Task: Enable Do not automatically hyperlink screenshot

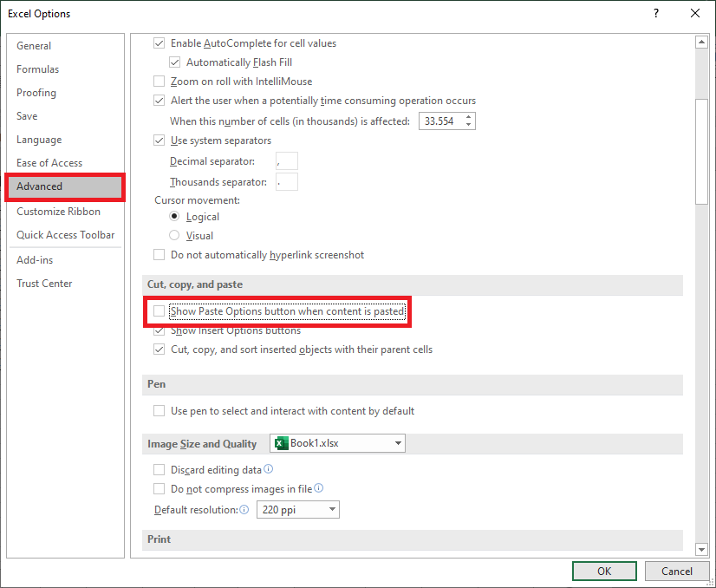Action: click(159, 254)
